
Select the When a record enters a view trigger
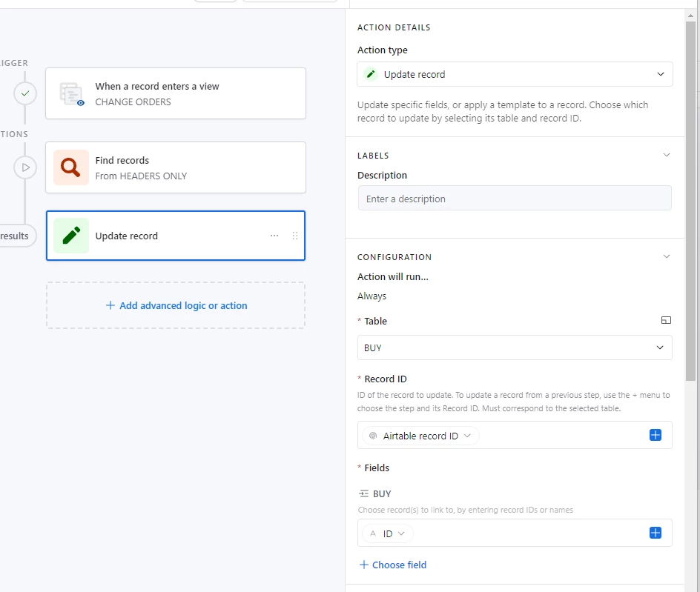[x=176, y=93]
